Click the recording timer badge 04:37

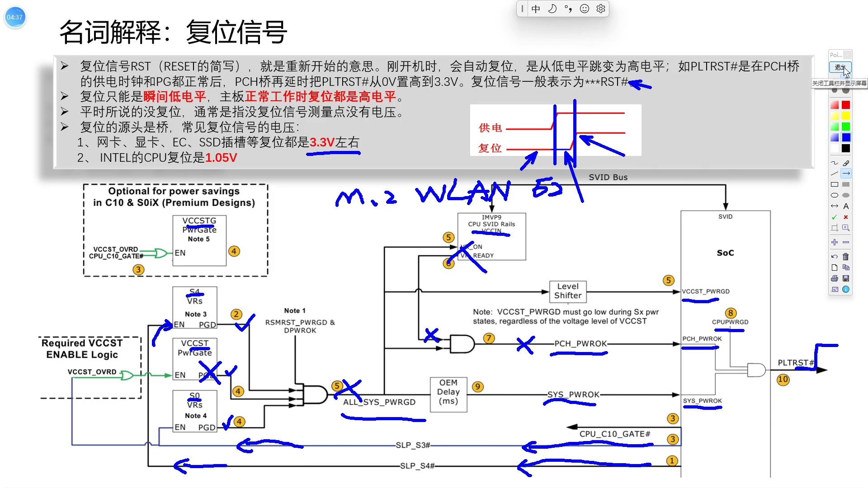coord(14,17)
